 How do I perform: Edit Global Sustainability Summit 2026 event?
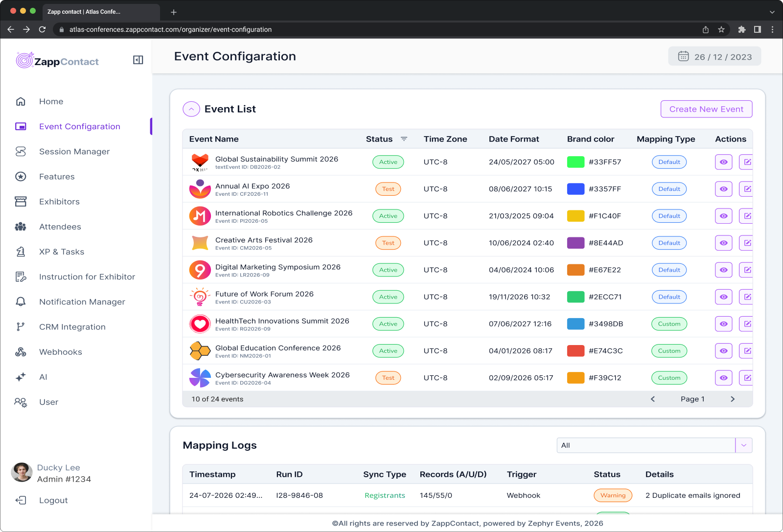pos(746,162)
